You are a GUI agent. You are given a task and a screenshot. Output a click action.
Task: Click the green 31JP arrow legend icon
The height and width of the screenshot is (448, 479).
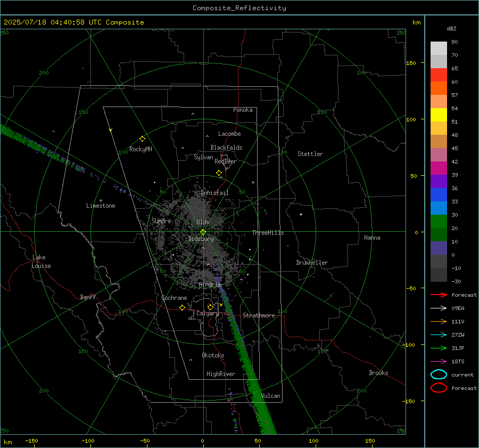[x=439, y=348]
